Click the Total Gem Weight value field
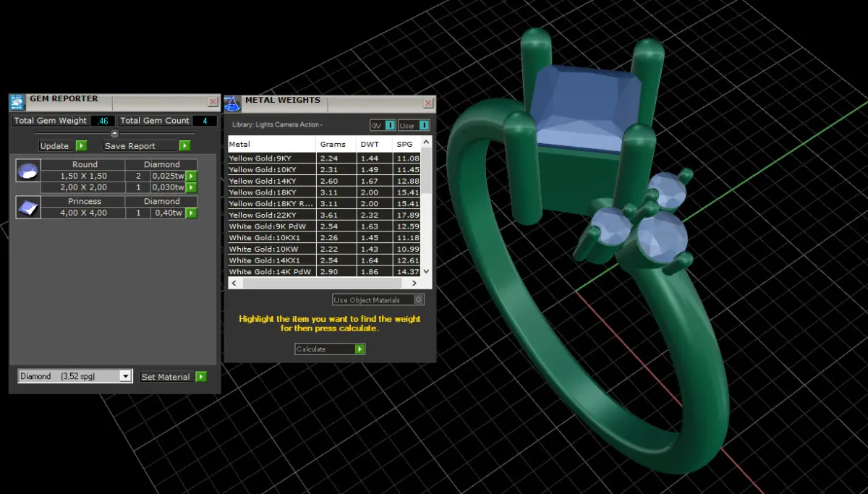868x494 pixels. click(103, 121)
